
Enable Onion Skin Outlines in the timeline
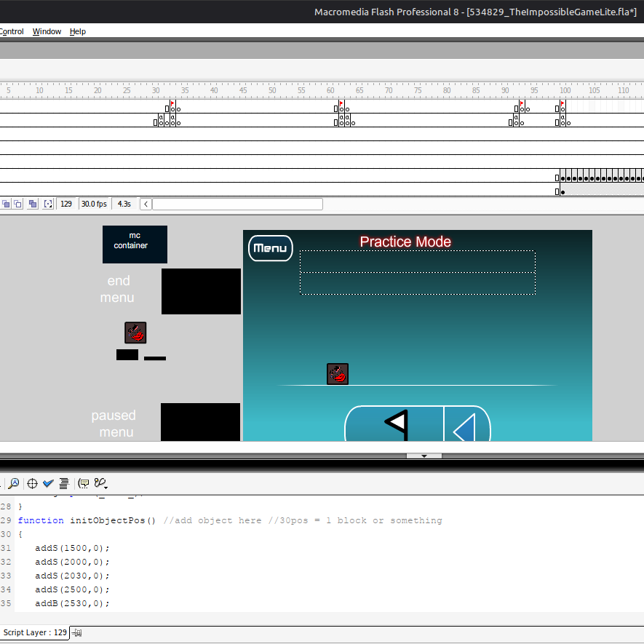pyautogui.click(x=17, y=204)
